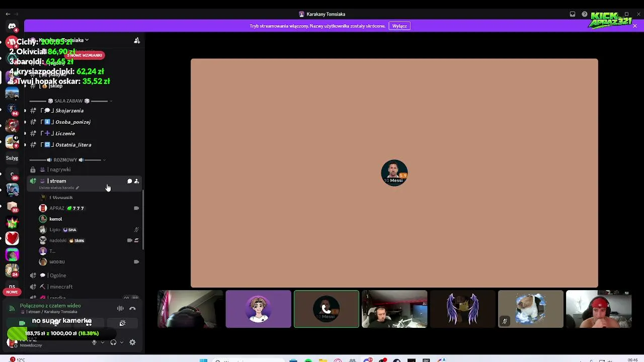Deafen audio with the headphones button

113,342
